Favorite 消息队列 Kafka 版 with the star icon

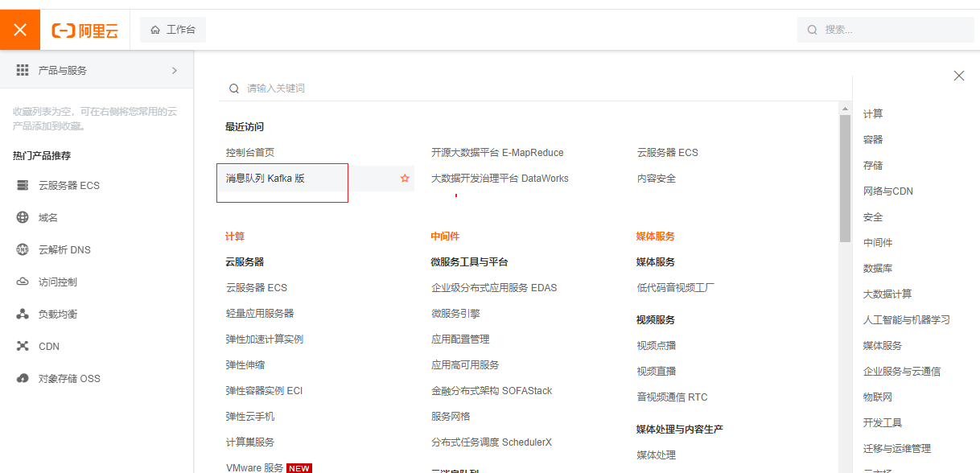405,179
